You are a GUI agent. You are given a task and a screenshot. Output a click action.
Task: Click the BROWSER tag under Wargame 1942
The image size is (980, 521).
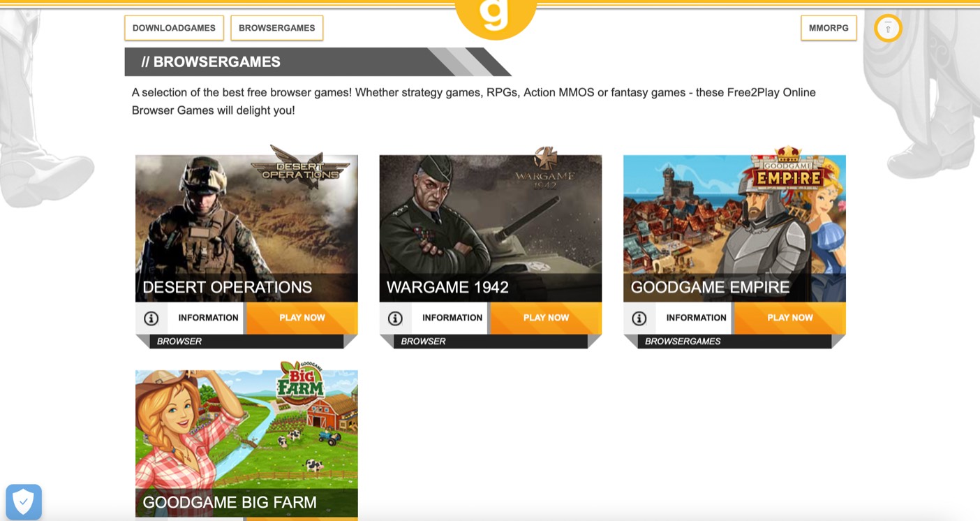[423, 342]
